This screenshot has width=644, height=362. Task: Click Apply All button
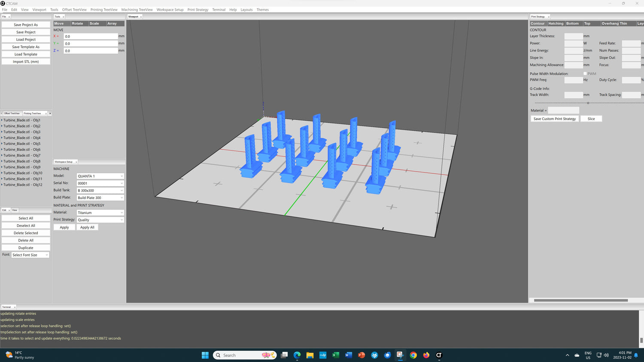(87, 227)
